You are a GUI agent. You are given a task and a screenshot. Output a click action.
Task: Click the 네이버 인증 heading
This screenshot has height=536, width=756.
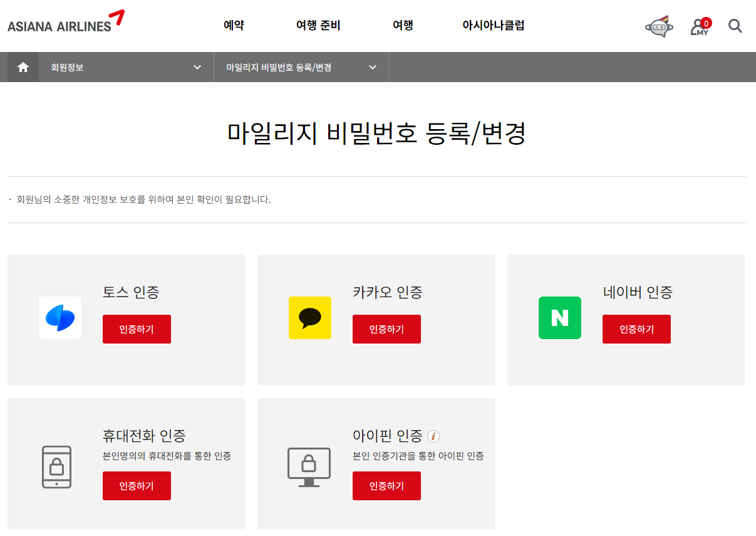638,292
